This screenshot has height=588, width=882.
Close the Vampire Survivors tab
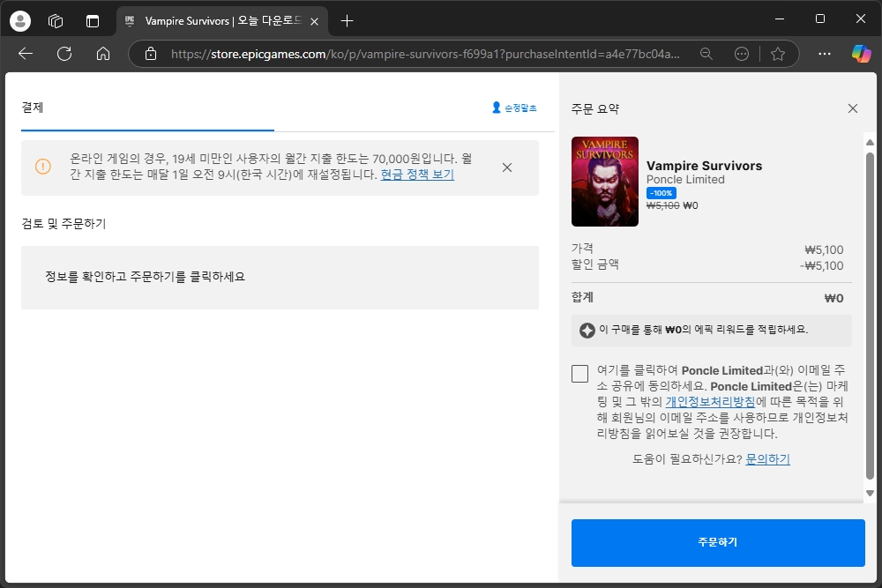coord(315,21)
